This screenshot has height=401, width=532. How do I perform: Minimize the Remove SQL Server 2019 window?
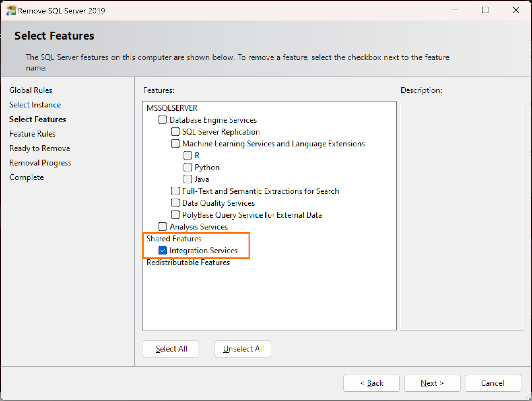[455, 10]
